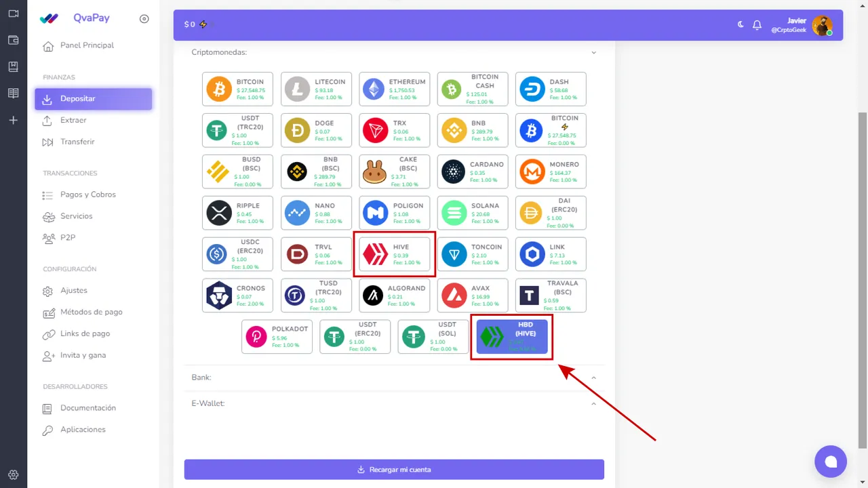Click the wallet icon in left strip

(13, 40)
